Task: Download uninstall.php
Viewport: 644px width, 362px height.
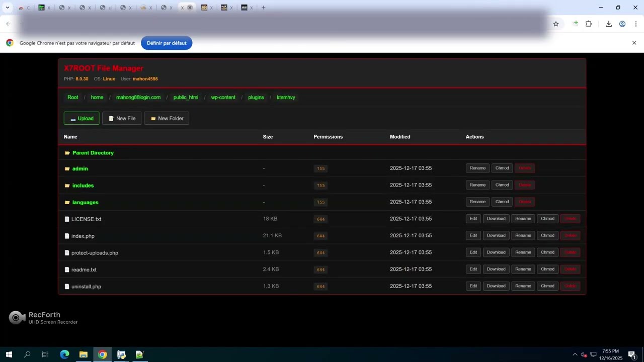Action: point(496,286)
